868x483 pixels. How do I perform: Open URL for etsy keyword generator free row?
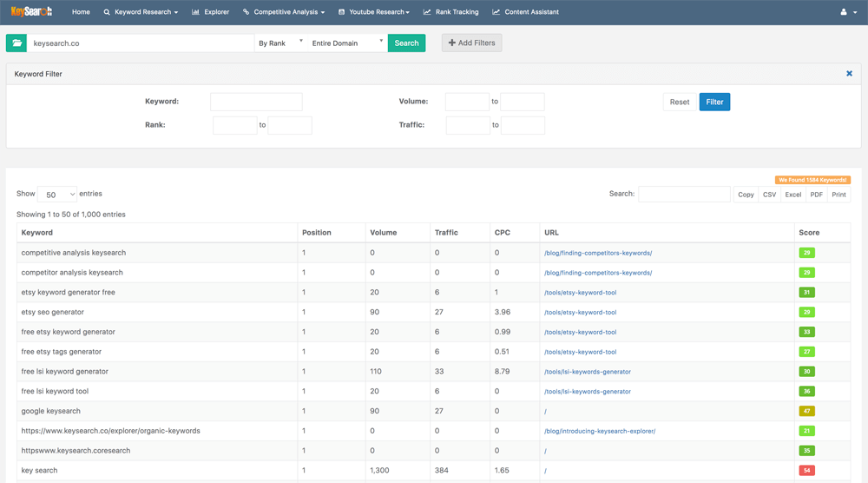click(580, 293)
